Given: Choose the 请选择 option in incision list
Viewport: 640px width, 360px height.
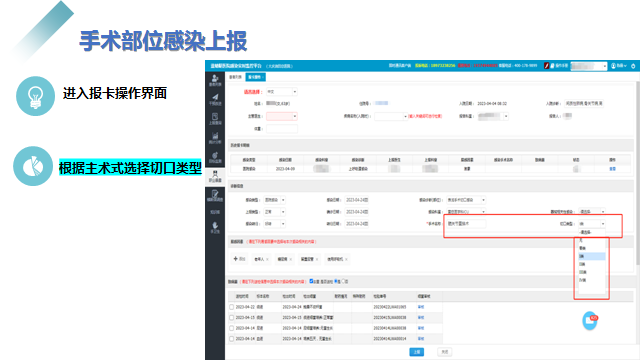Looking at the screenshot, I should [x=591, y=232].
